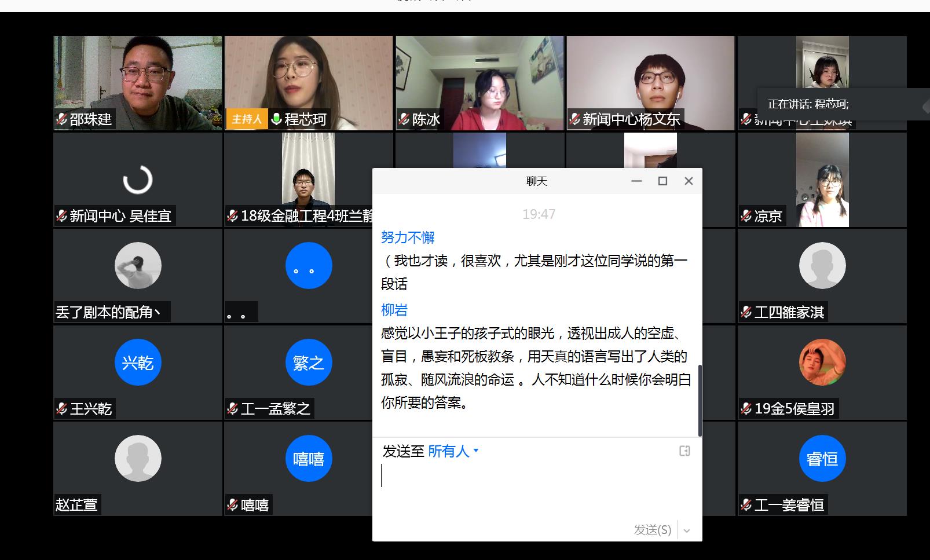Collapse the 正在讲话 speaker banner arrow
Screen dimensions: 930x560
click(x=925, y=106)
